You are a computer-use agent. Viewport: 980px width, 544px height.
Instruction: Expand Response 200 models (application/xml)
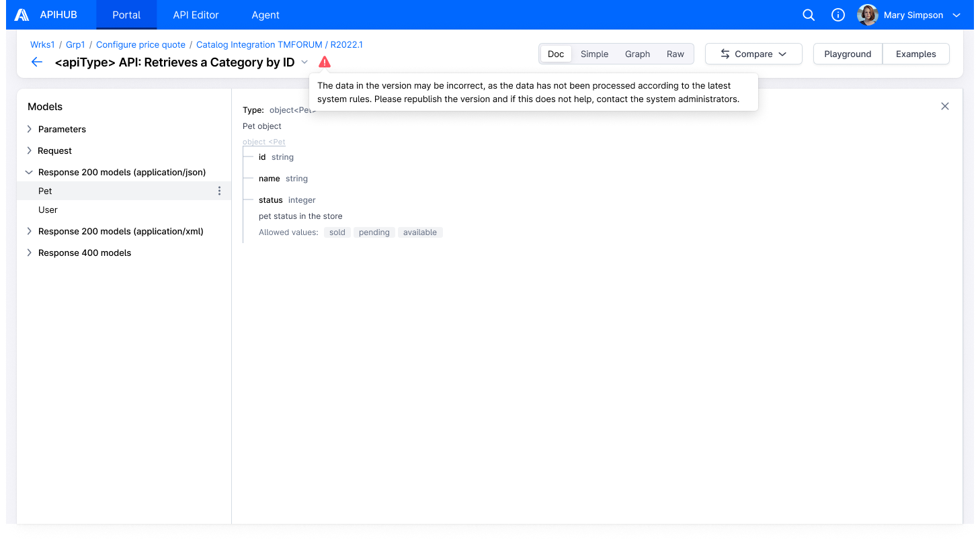point(29,231)
